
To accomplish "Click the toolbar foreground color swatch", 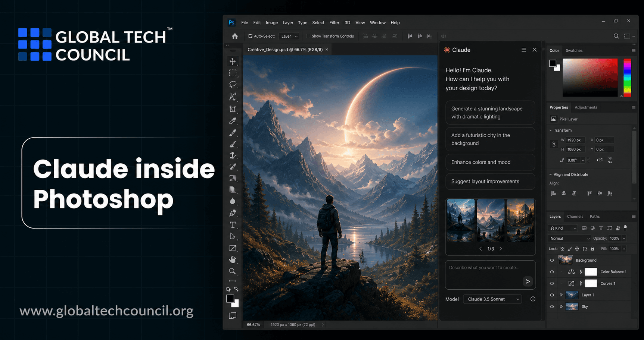I will pyautogui.click(x=230, y=299).
